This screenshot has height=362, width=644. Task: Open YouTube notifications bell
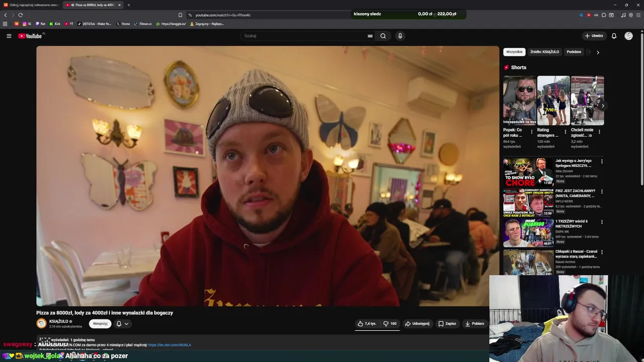[614, 36]
